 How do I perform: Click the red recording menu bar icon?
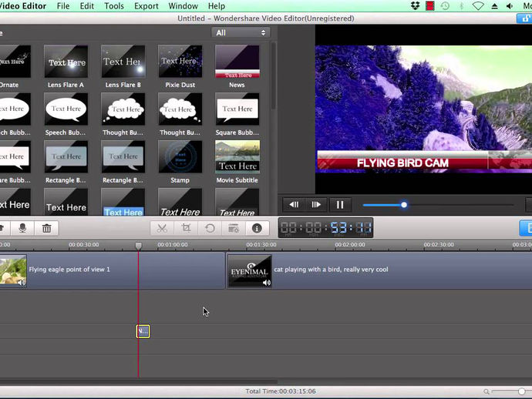pyautogui.click(x=430, y=5)
